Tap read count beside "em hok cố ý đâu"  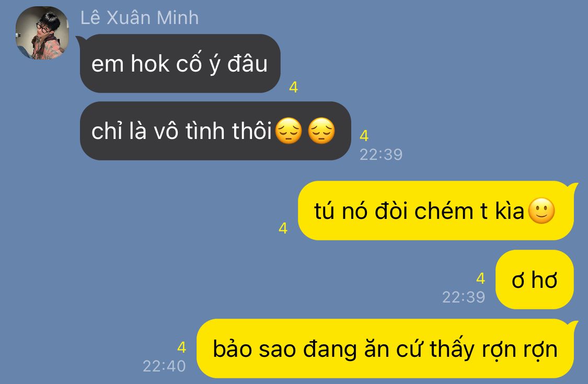[x=294, y=87]
